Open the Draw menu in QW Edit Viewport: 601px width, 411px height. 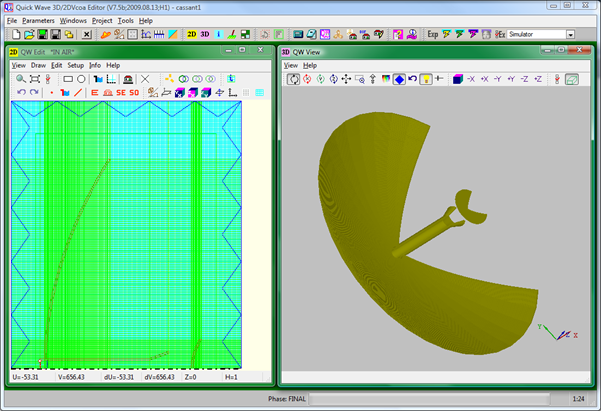38,65
